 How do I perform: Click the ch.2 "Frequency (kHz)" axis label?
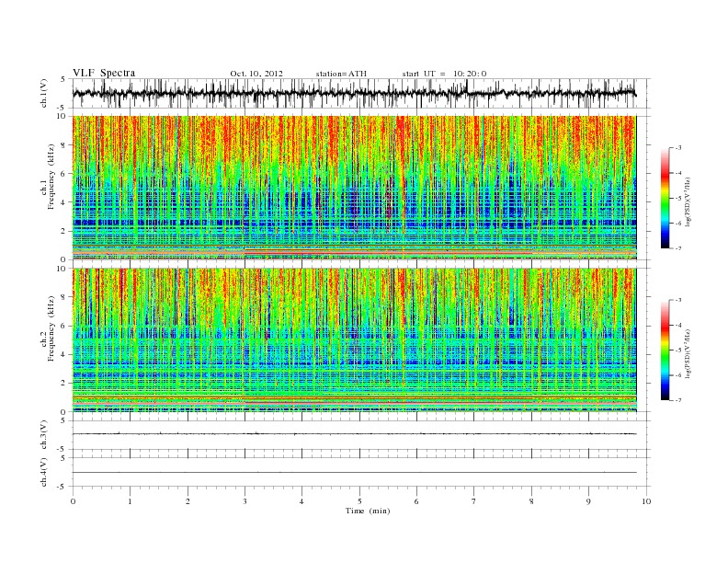click(x=51, y=327)
